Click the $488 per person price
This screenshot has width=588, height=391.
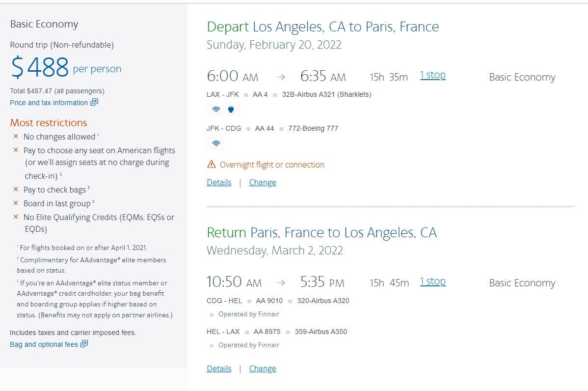[x=66, y=68]
